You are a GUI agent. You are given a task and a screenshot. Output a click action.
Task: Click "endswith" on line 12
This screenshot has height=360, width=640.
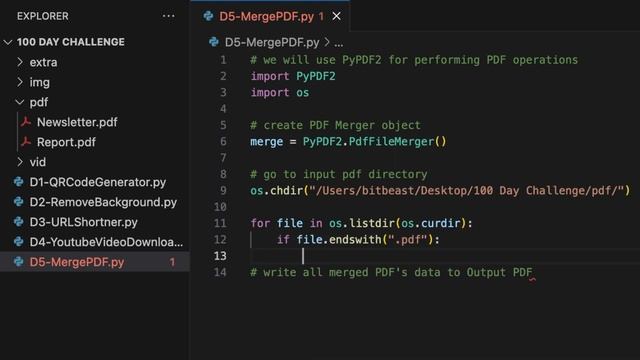pos(355,240)
